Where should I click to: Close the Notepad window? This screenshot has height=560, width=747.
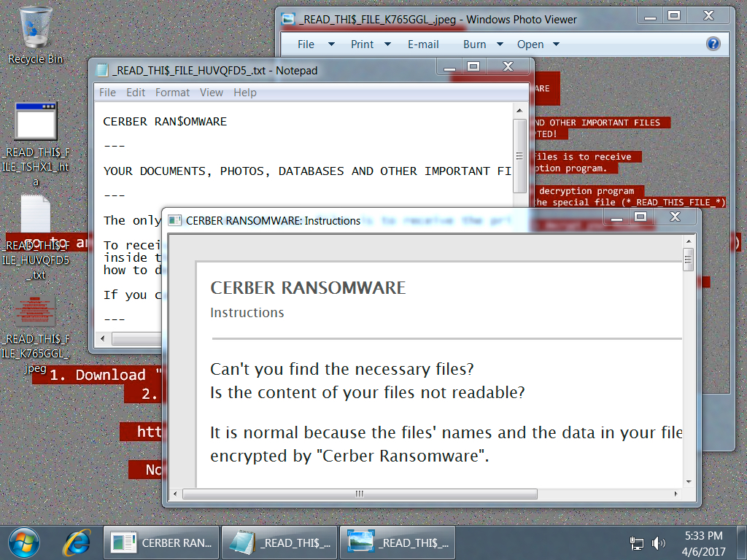tap(508, 66)
